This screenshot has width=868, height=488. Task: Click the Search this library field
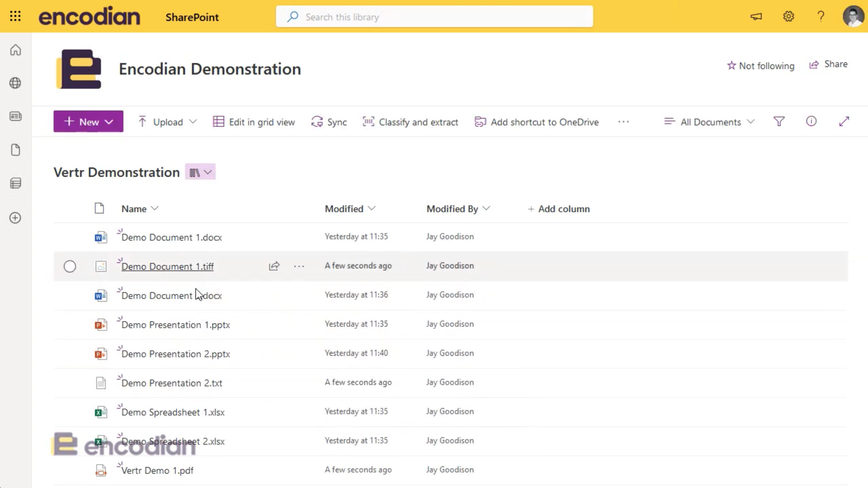tap(434, 17)
